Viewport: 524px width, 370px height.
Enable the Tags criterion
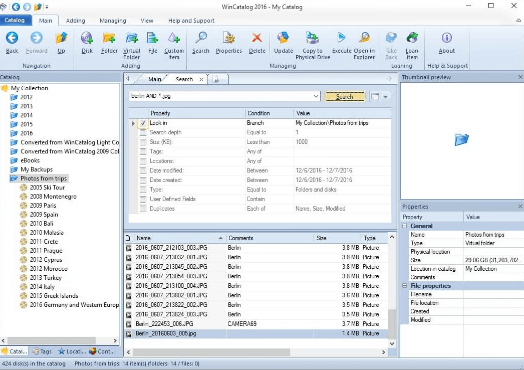point(143,151)
